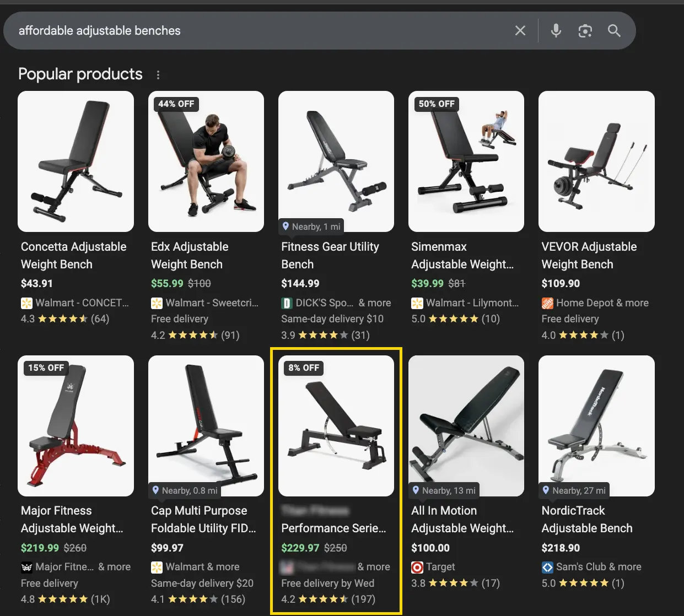Viewport: 684px width, 616px height.
Task: Click the Same-day delivery $10 text
Action: click(332, 319)
